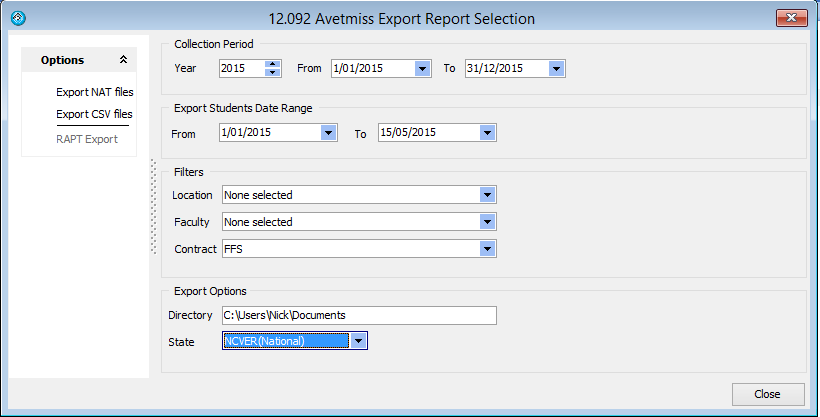Open the Contract FFS dropdown
This screenshot has height=417, width=820.
[487, 249]
